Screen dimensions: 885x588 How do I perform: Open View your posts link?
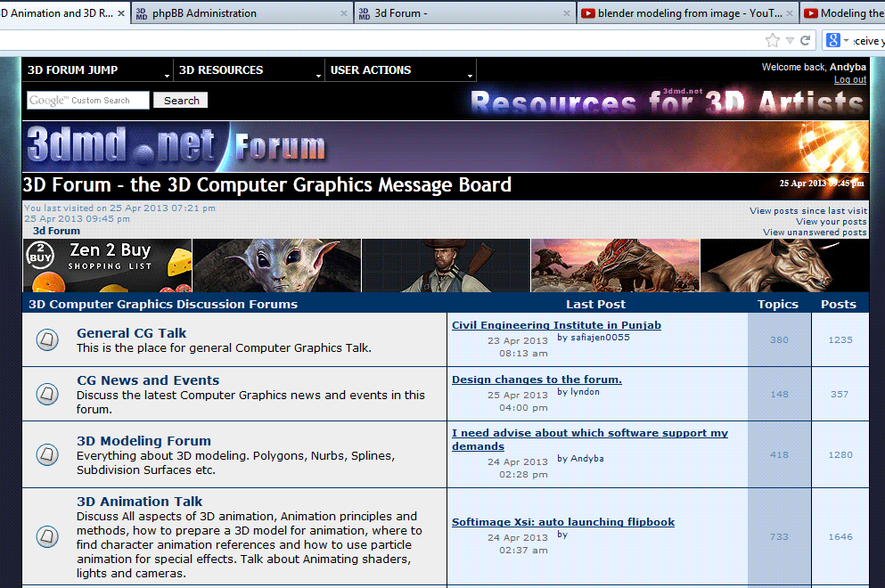832,221
